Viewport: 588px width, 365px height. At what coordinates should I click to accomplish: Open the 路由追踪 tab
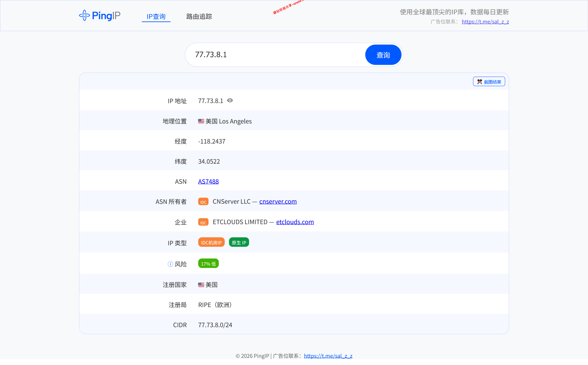[x=199, y=16]
